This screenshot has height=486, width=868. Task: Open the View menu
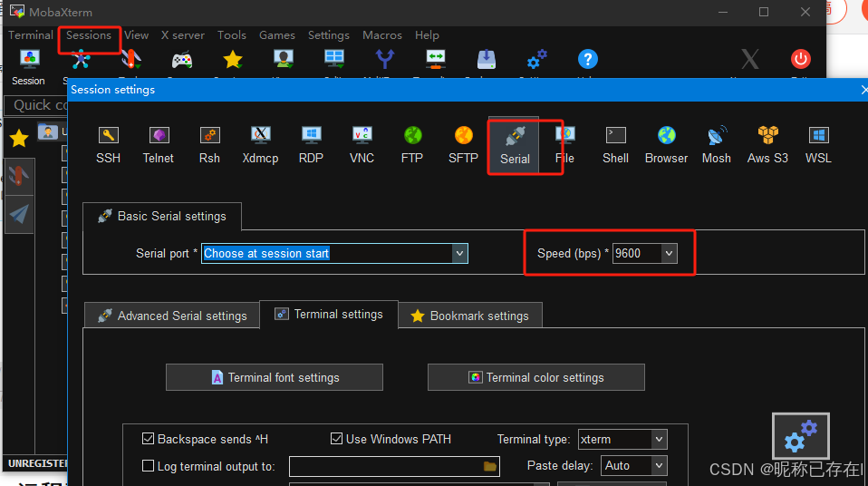(136, 35)
